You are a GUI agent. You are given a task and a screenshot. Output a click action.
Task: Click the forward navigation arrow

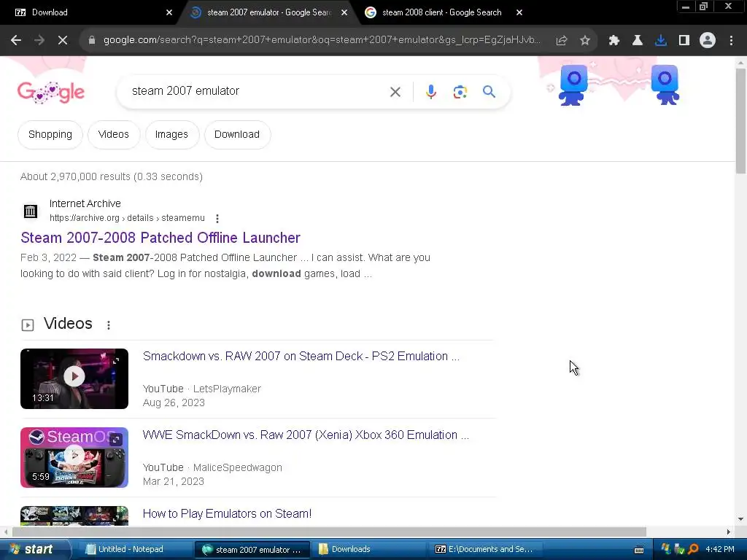(39, 41)
